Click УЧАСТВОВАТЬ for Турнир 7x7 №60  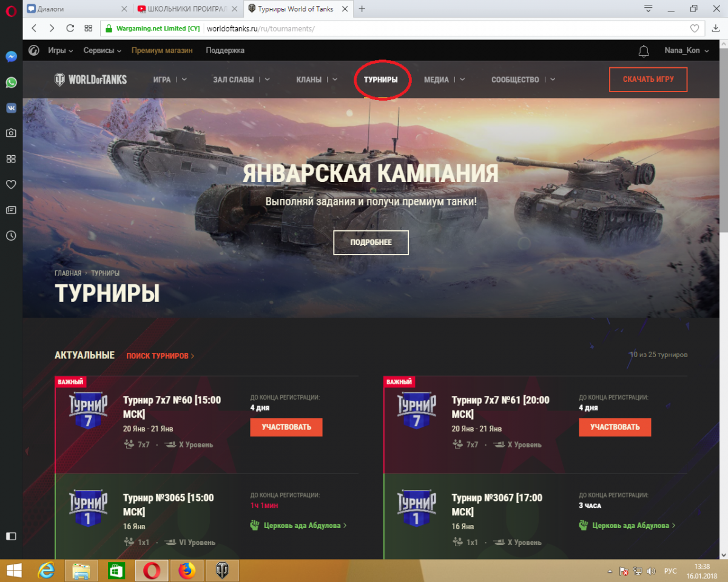(286, 427)
